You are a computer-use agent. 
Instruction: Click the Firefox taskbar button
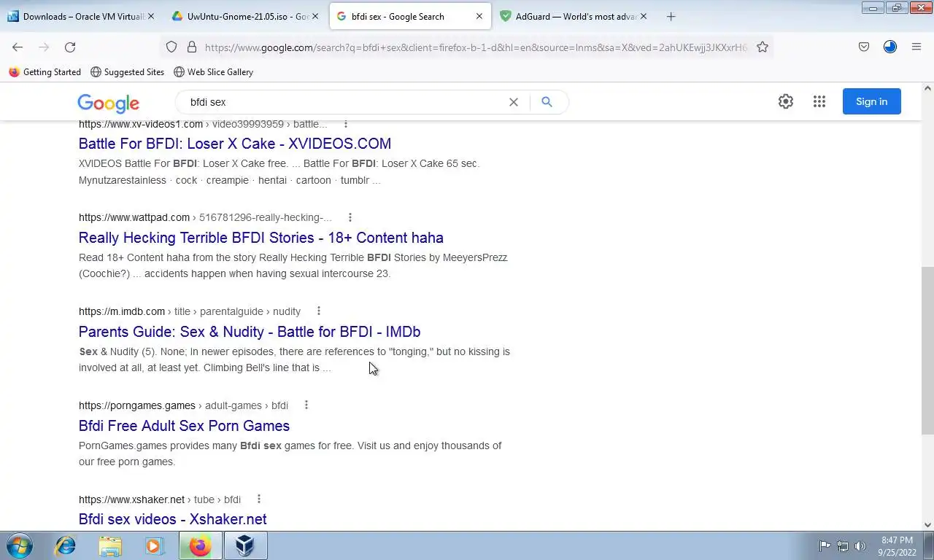pos(200,545)
